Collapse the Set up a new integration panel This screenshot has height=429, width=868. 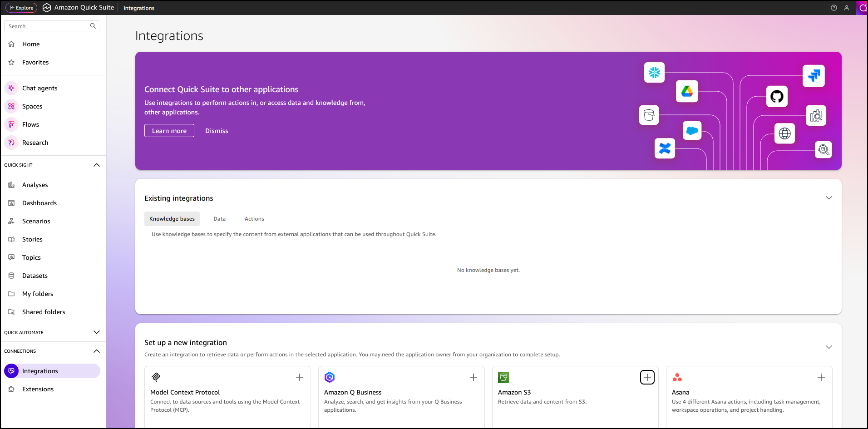(829, 347)
